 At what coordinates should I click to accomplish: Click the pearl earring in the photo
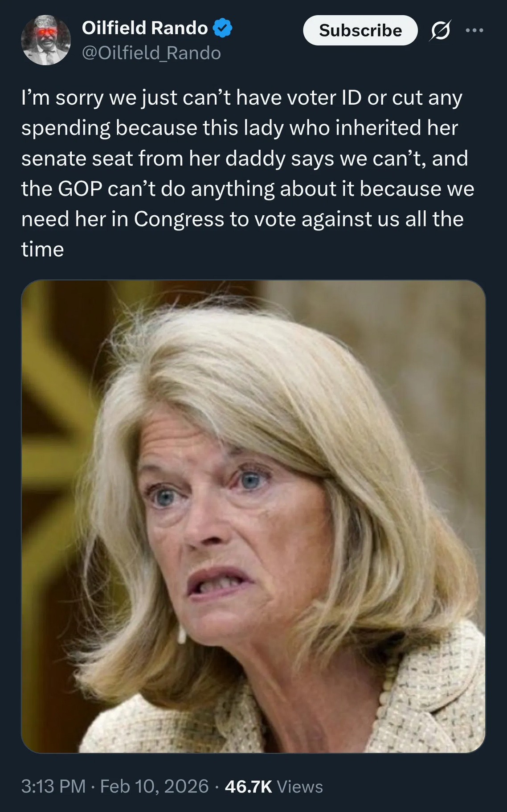(182, 634)
